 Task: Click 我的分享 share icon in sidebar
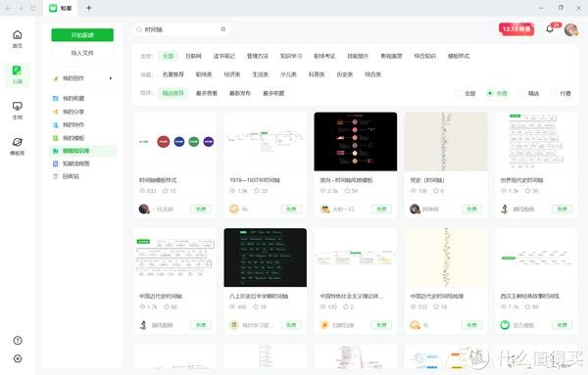56,112
